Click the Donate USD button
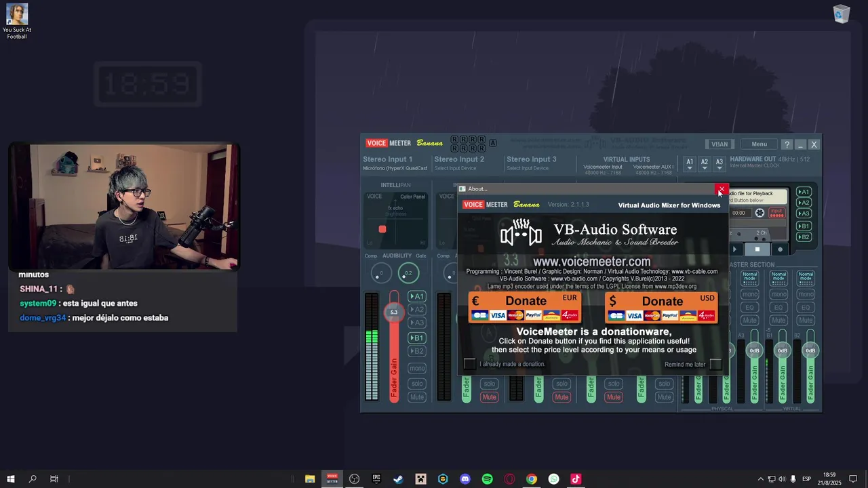Viewport: 868px width, 488px height. 661,307
